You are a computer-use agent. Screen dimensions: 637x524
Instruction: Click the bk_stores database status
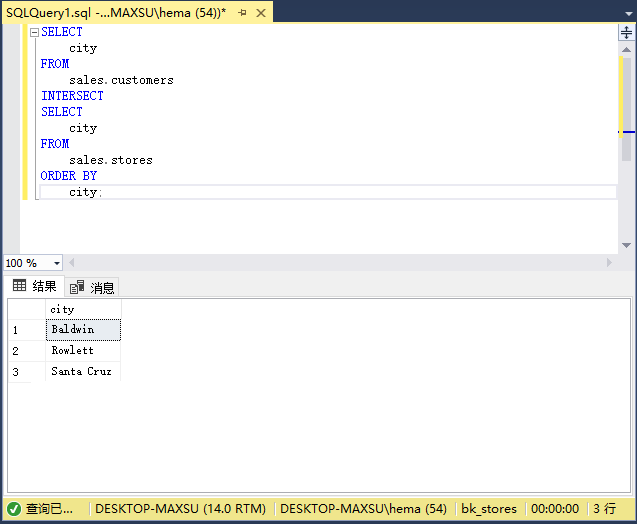(x=489, y=509)
